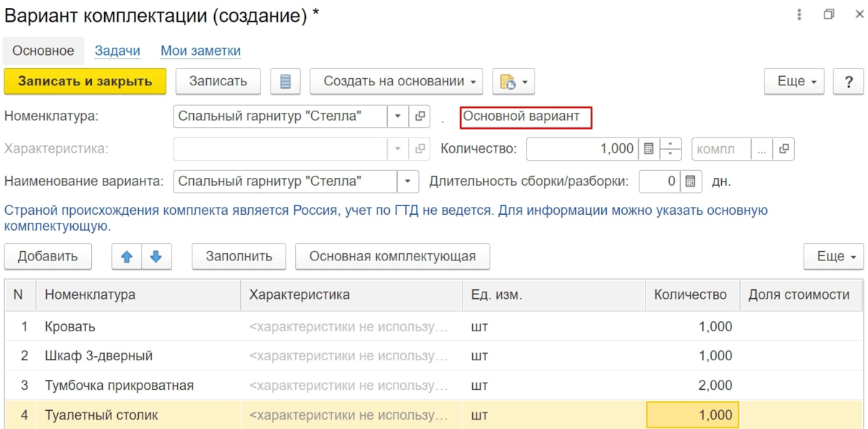
Task: Open the Мои заметки tab
Action: tap(200, 51)
